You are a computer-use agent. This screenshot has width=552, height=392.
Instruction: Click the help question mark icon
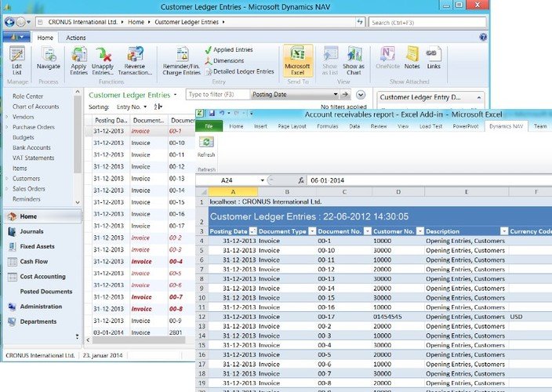483,37
